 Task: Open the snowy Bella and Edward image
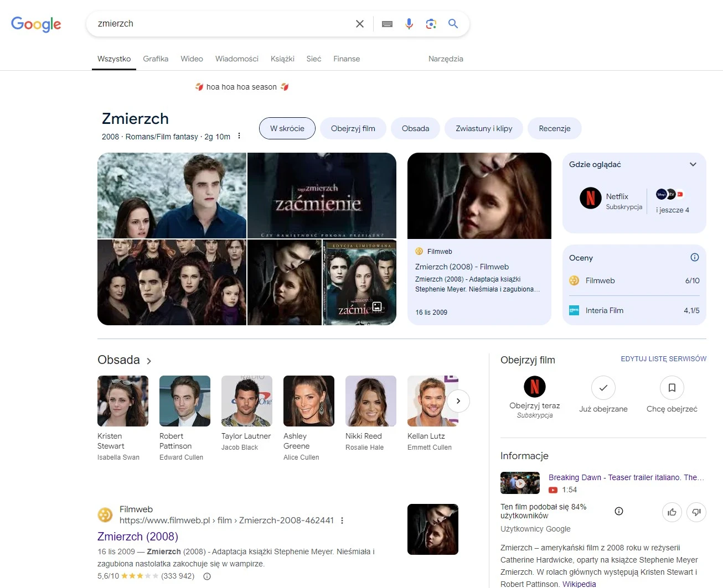pyautogui.click(x=172, y=195)
